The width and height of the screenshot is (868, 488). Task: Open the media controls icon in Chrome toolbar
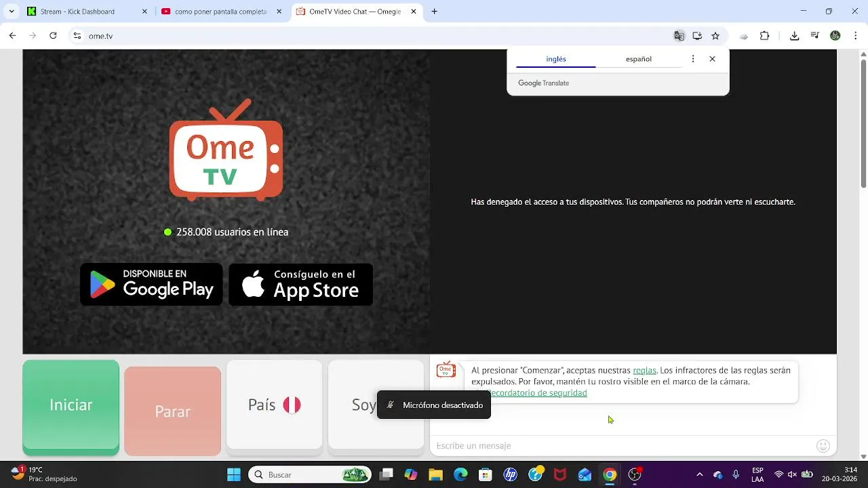(x=815, y=36)
